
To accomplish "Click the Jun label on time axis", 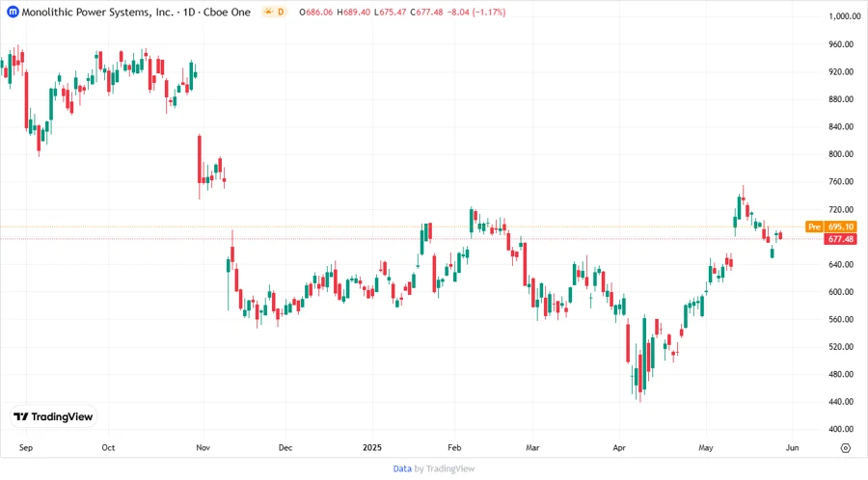I will click(792, 447).
